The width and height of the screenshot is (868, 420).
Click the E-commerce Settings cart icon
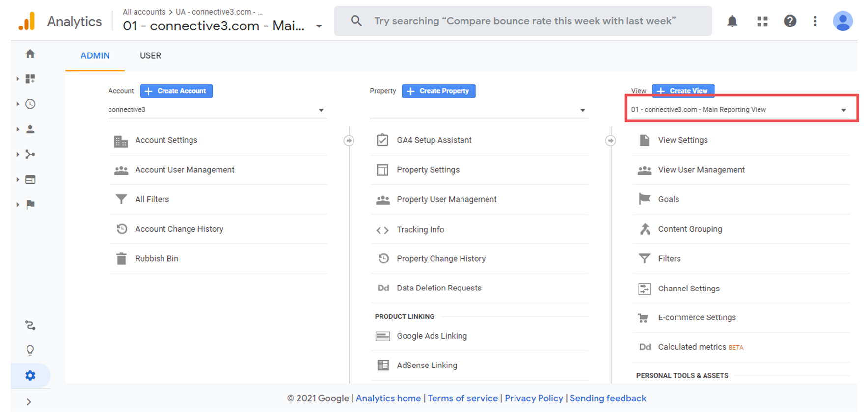tap(643, 318)
